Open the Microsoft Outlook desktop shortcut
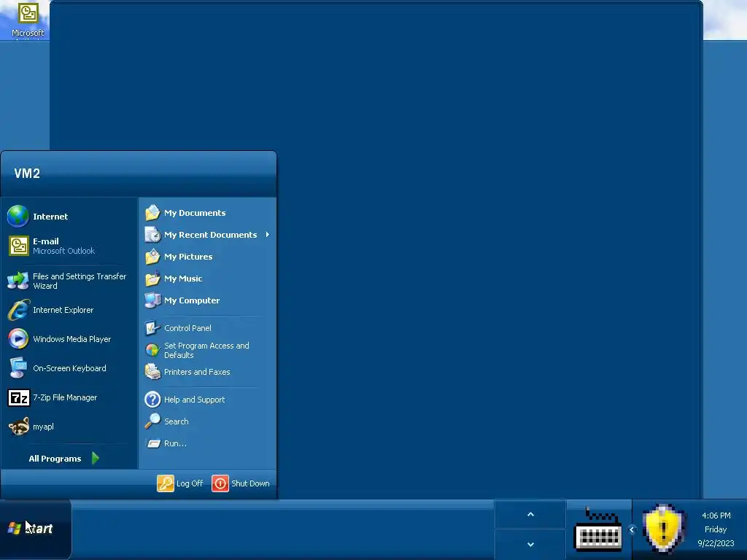Viewport: 747px width, 560px height. tap(28, 21)
